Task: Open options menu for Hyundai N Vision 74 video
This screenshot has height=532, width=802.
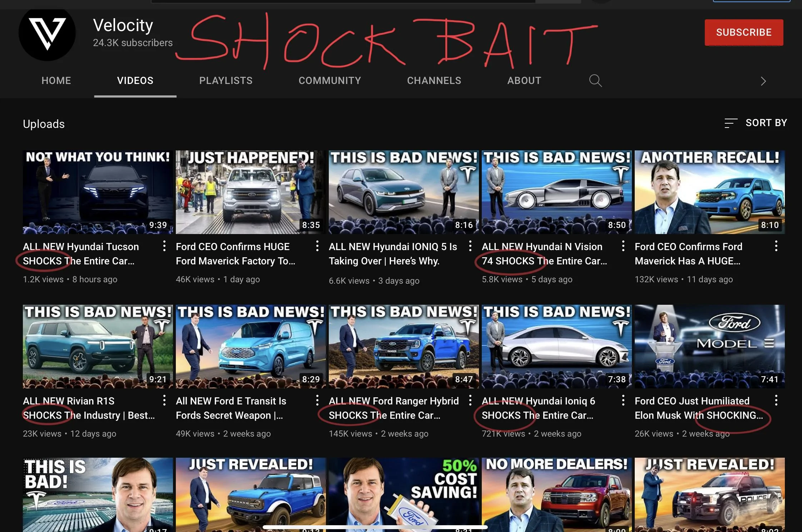Action: [x=623, y=246]
